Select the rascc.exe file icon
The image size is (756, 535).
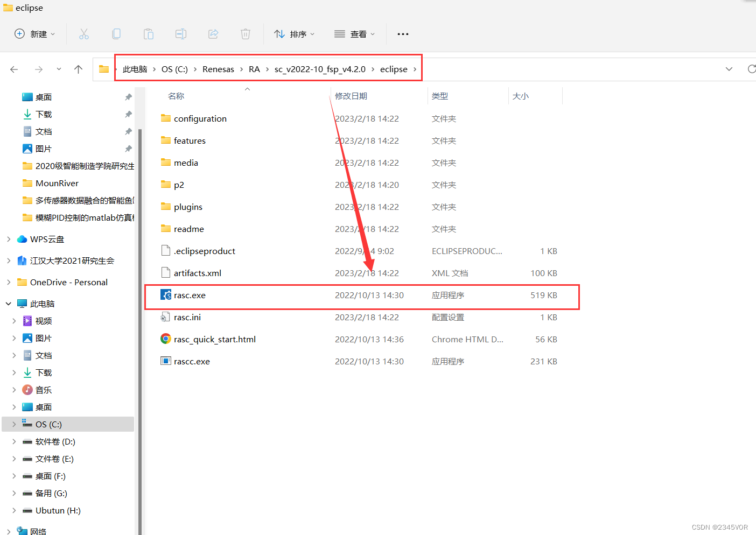(x=166, y=361)
